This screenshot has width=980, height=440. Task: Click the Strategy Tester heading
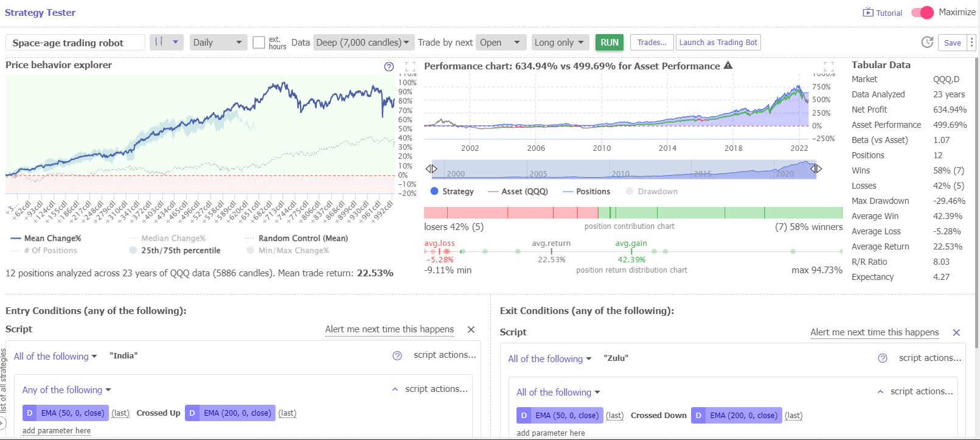[40, 13]
